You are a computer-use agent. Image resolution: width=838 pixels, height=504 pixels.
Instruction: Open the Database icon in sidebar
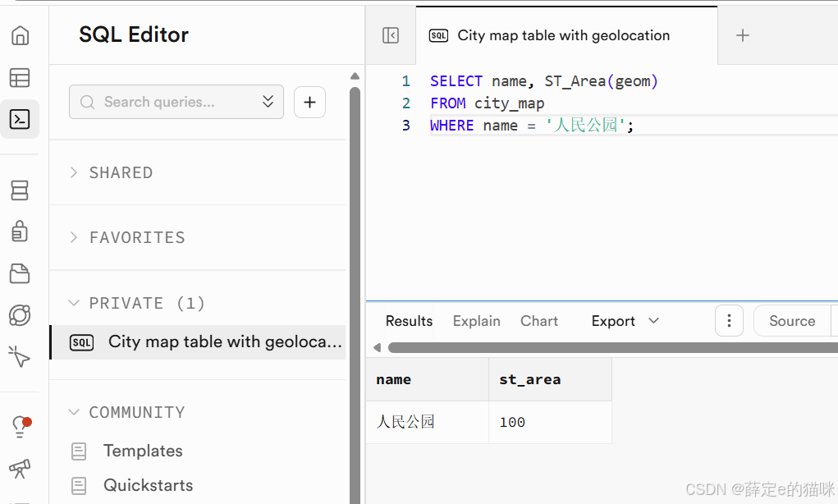pos(20,190)
